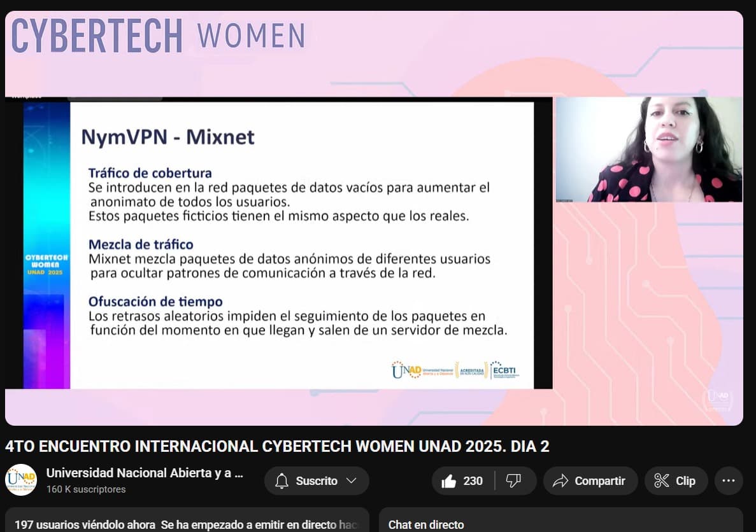Click the notification bell in Suscrito button

tap(282, 481)
